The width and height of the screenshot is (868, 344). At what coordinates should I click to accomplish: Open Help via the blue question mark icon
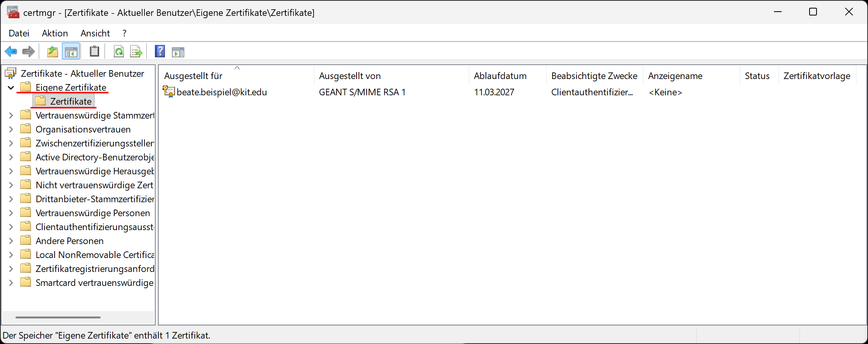point(160,52)
